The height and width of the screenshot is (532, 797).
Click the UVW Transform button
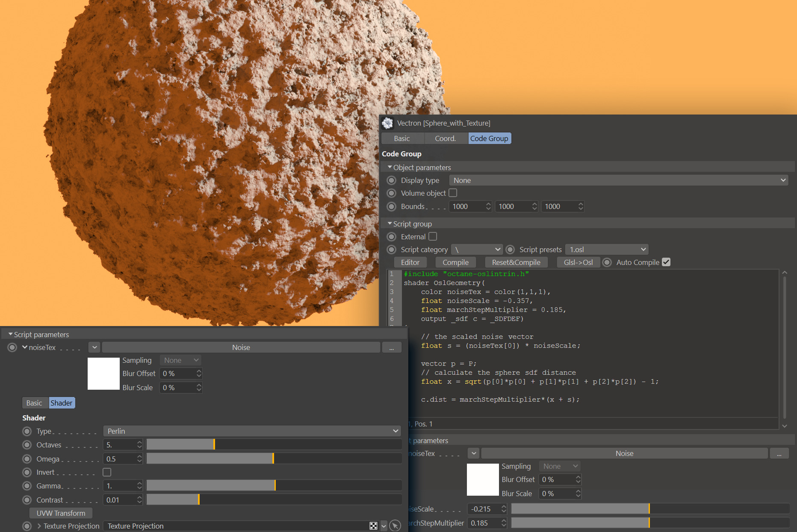[60, 513]
